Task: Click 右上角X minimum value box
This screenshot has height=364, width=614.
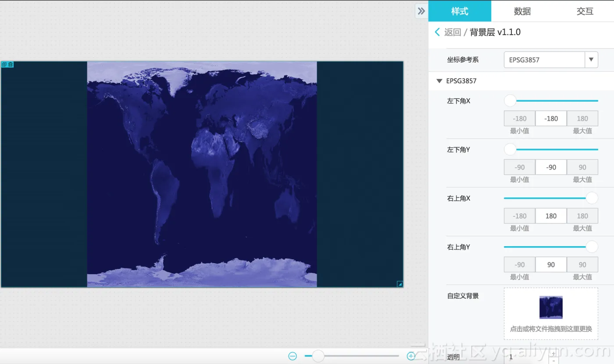Action: click(519, 216)
